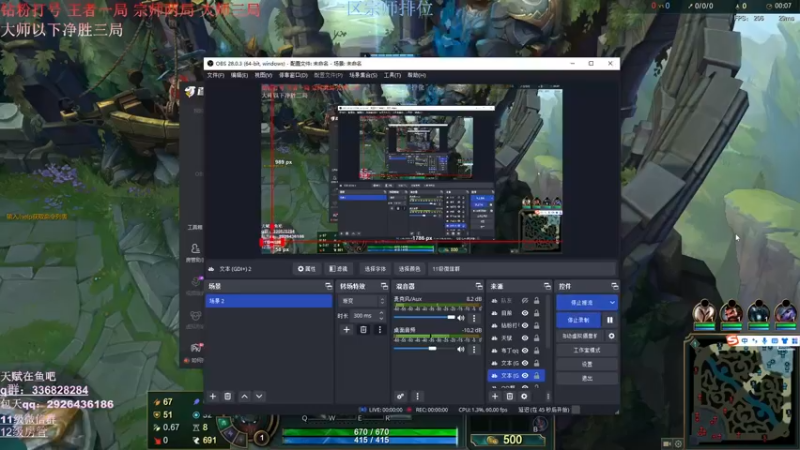This screenshot has height=450, width=800.
Task: Click the 退出 exit button
Action: click(x=587, y=379)
